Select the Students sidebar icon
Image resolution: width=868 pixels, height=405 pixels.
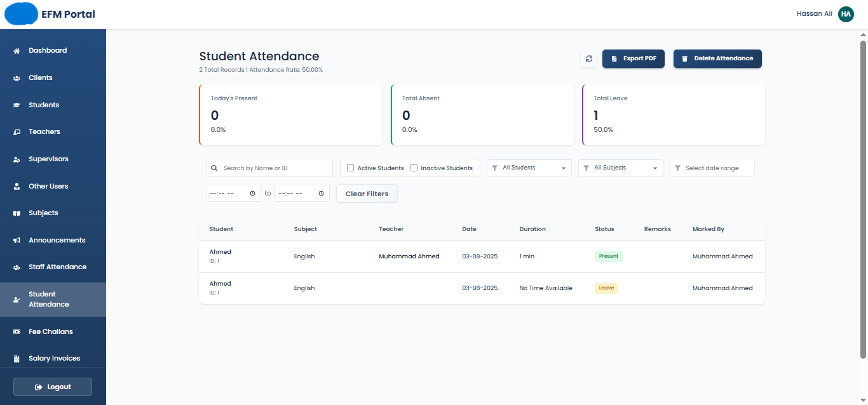(15, 104)
